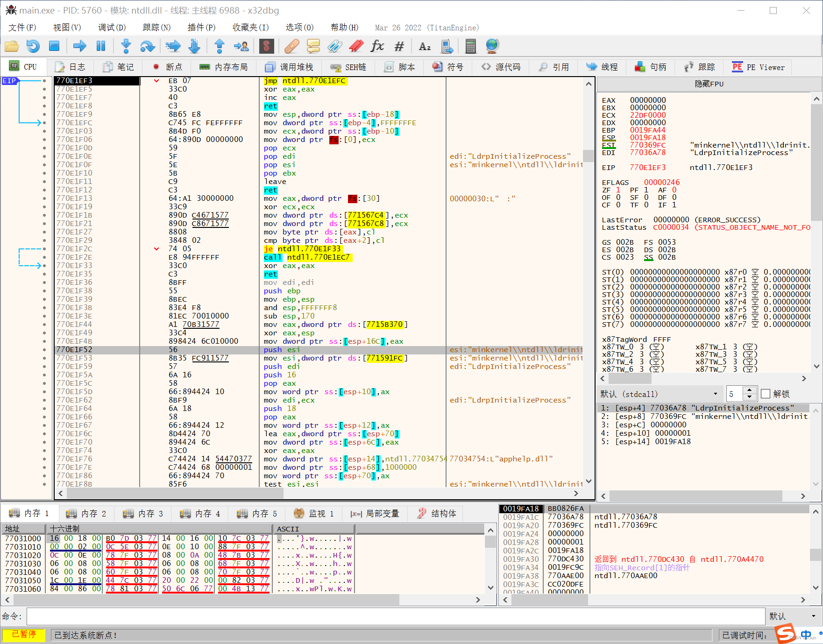
Task: Open intermodular calls icon
Action: pos(447,46)
